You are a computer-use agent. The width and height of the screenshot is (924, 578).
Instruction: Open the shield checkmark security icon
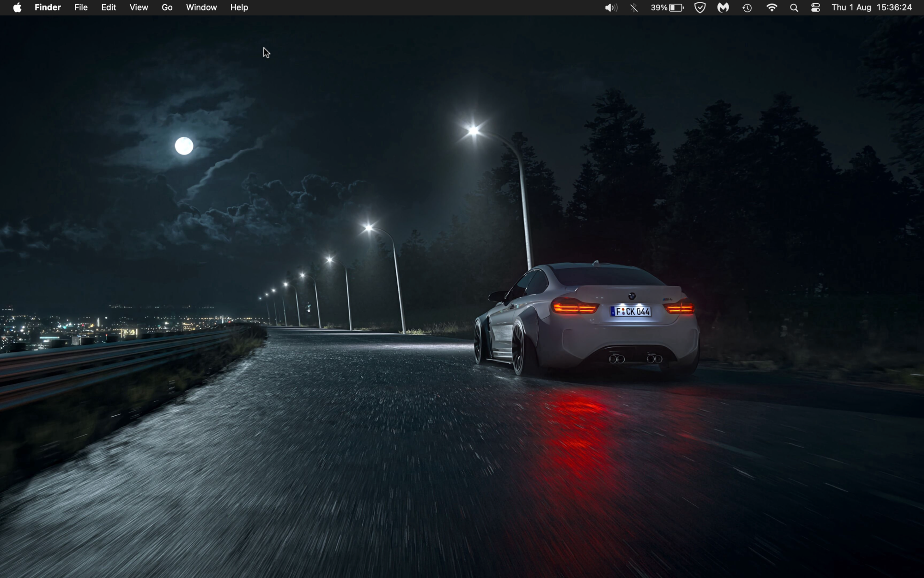(x=700, y=7)
